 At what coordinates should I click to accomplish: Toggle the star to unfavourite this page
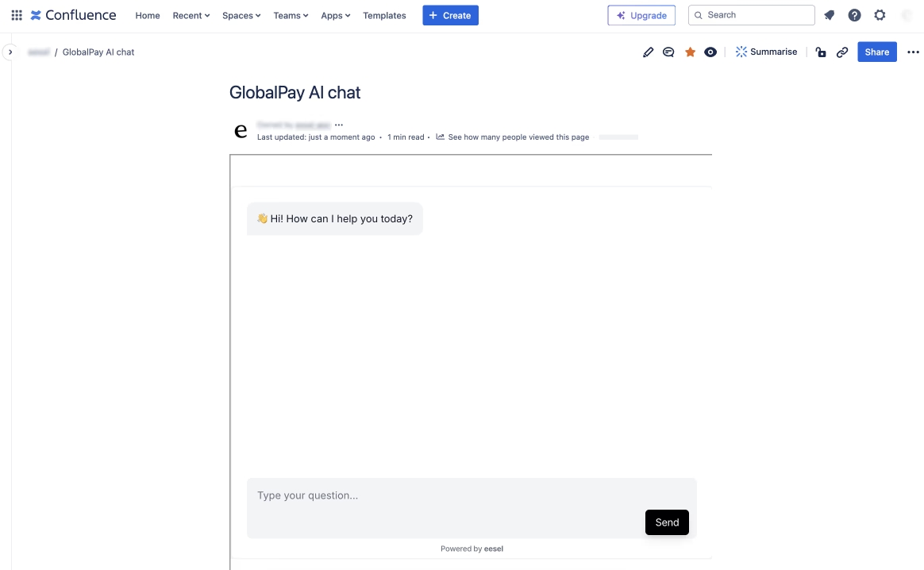tap(690, 52)
